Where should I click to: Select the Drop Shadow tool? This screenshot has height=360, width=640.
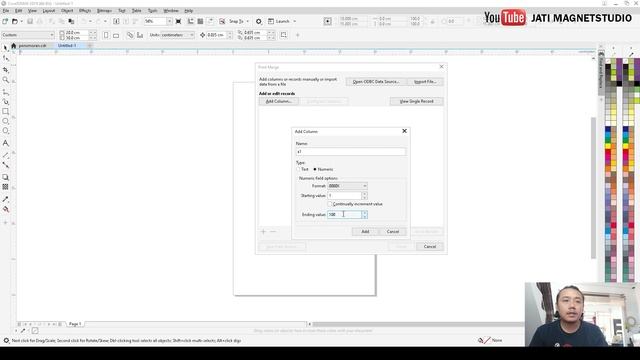pos(5,177)
